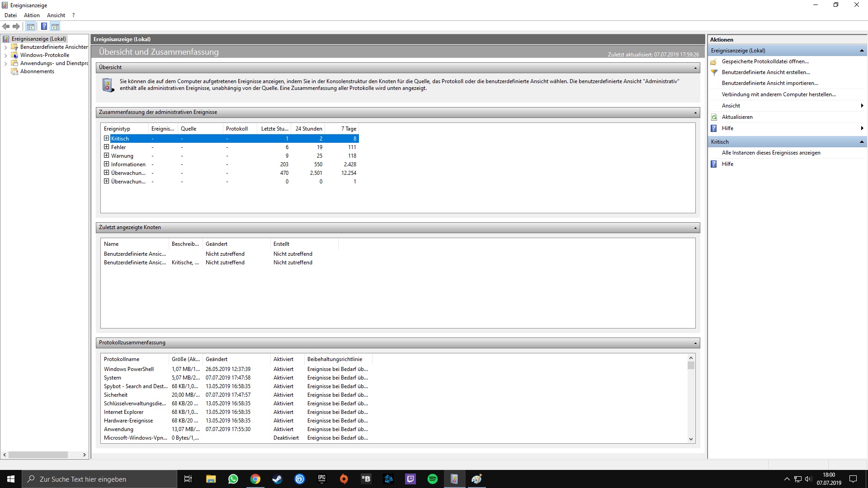The height and width of the screenshot is (488, 868).
Task: Click the tree pane horizontal scrollbar
Action: click(38, 455)
